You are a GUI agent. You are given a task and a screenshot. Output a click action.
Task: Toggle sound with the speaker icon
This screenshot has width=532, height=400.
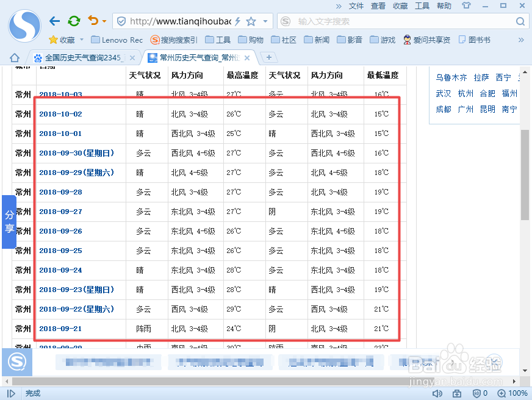[x=437, y=393]
